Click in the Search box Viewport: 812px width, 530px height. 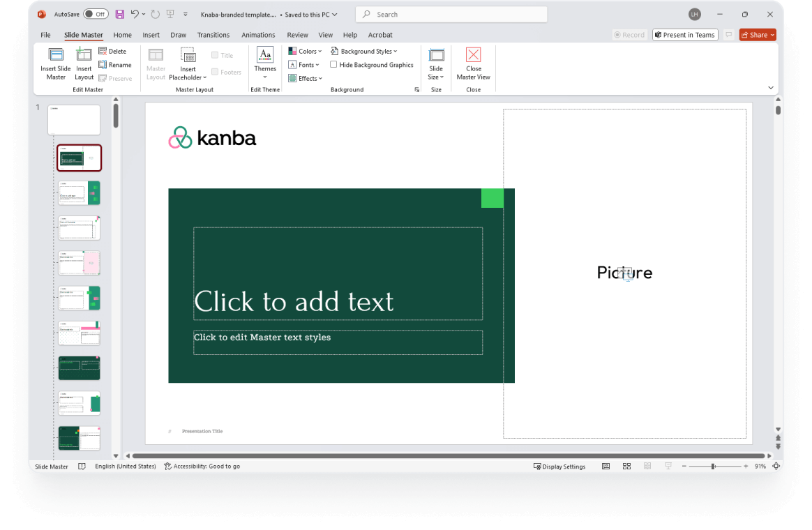[451, 15]
